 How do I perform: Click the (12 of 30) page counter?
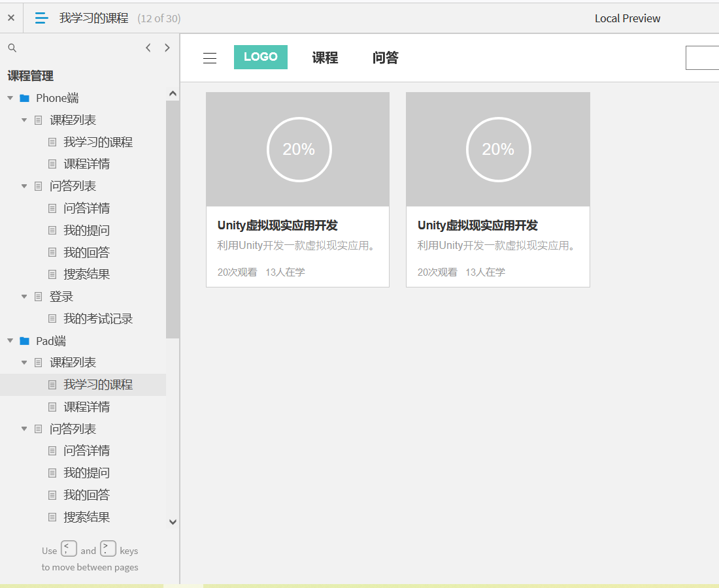[159, 18]
